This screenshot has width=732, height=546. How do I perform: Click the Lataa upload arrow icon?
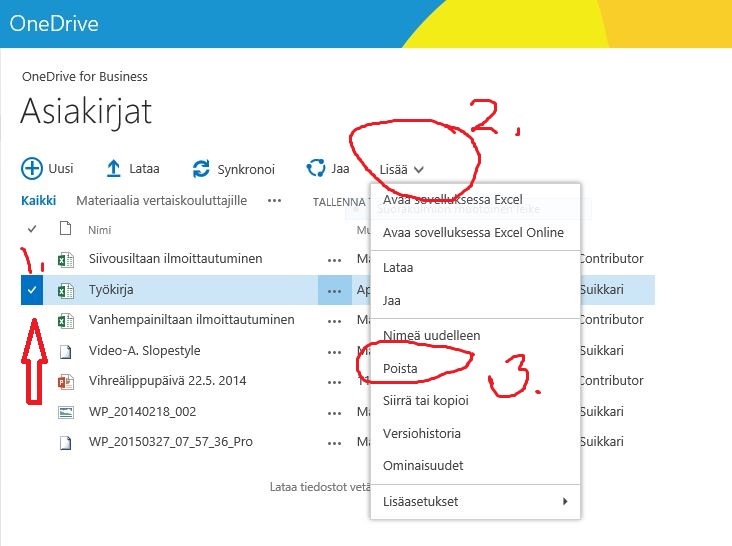pos(114,169)
